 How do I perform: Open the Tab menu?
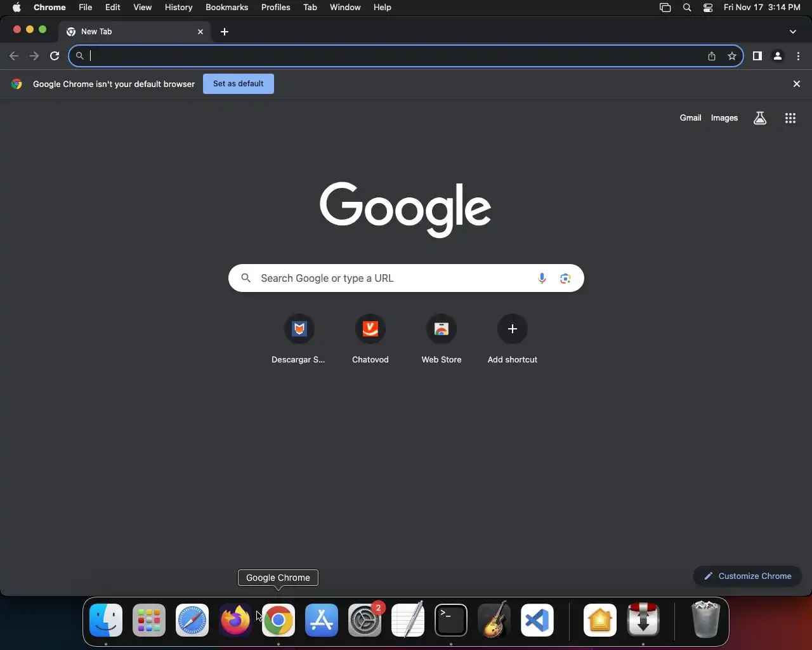pyautogui.click(x=310, y=8)
